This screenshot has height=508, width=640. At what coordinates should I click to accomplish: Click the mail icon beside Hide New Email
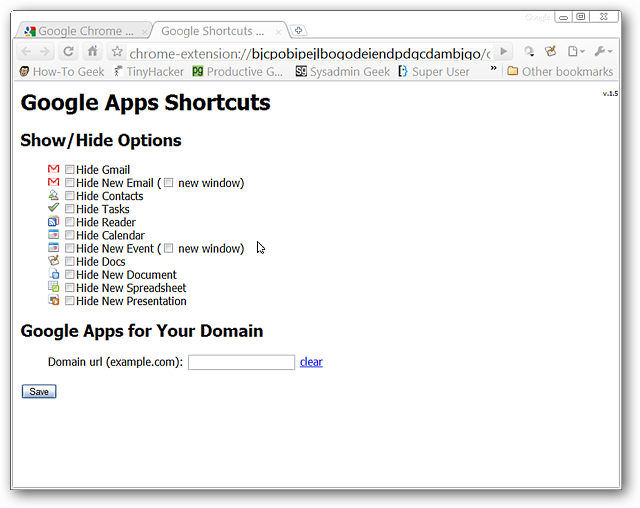coord(53,182)
